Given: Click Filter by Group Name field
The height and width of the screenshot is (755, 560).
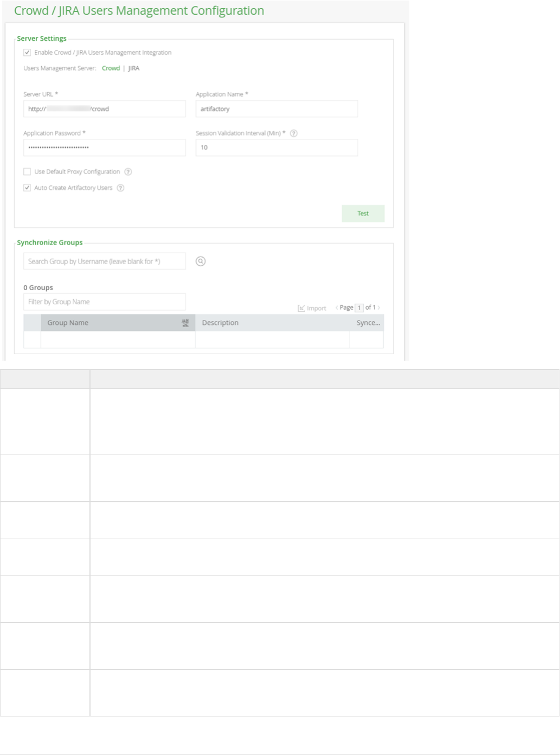Looking at the screenshot, I should 105,302.
